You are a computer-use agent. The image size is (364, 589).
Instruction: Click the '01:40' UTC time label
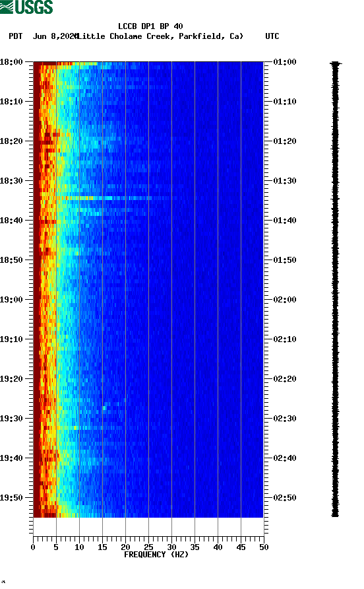pos(285,221)
